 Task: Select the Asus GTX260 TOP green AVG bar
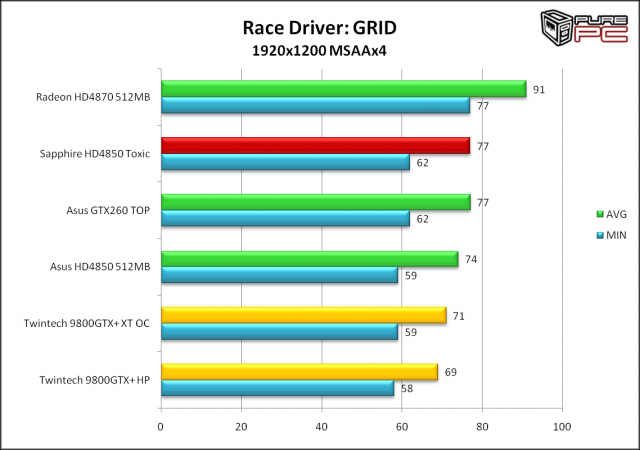pyautogui.click(x=315, y=203)
